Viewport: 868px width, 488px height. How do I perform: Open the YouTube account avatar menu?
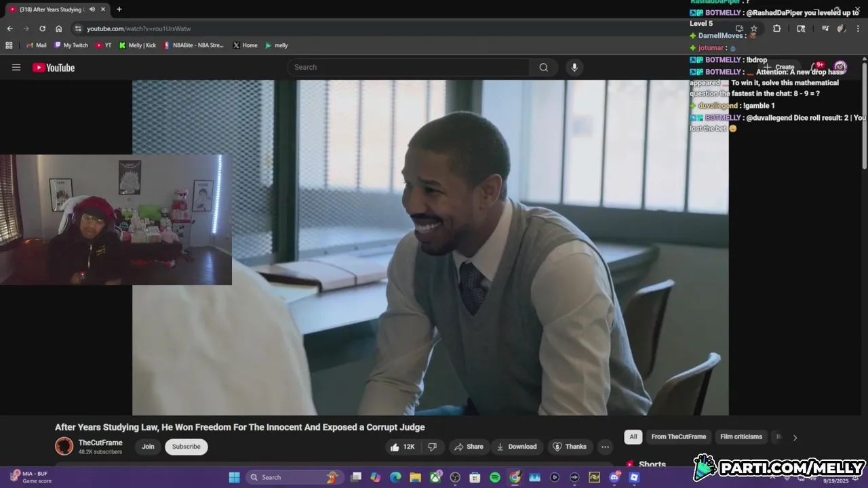(x=840, y=67)
